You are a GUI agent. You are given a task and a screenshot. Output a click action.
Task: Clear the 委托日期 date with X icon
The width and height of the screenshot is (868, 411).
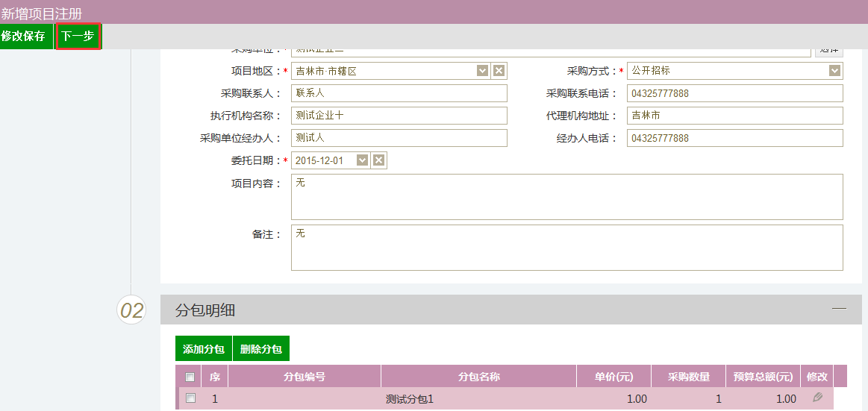[378, 160]
